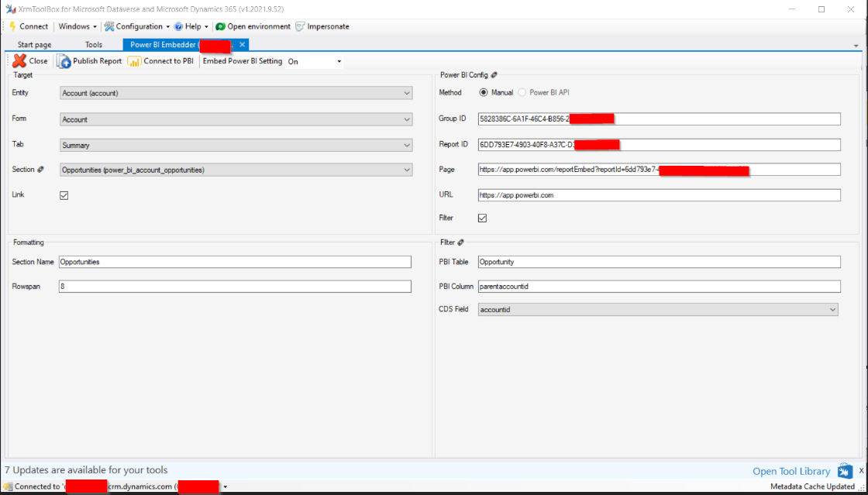Click the Configuration tools icon
The image size is (868, 495).
(108, 26)
